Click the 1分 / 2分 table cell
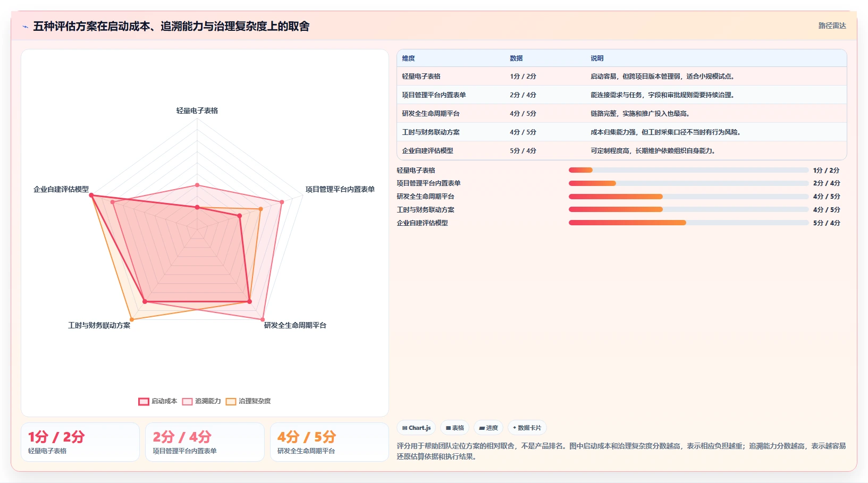 [523, 77]
